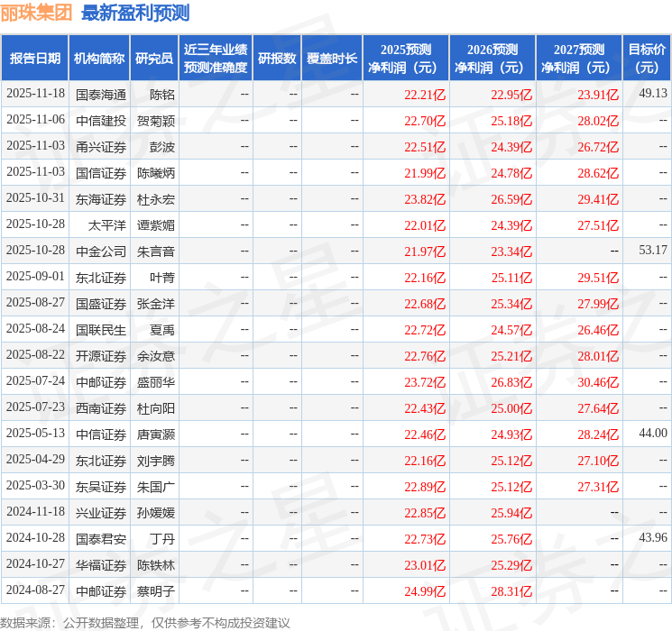Click the 最新盈利预测 heading

click(x=135, y=13)
